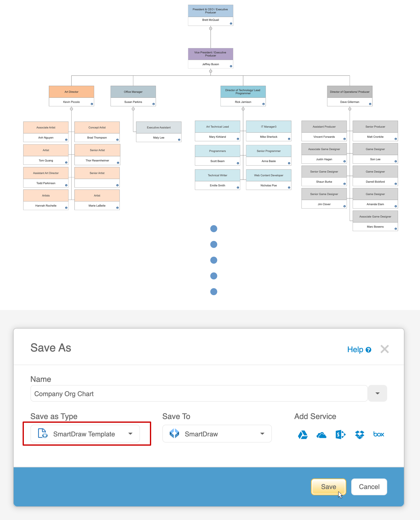
Task: Select the Vice President Jeffrey Buson box
Action: (x=211, y=58)
